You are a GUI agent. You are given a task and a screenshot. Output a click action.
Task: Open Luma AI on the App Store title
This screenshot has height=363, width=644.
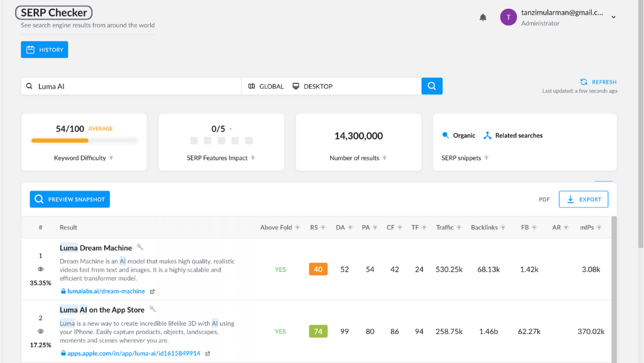102,310
